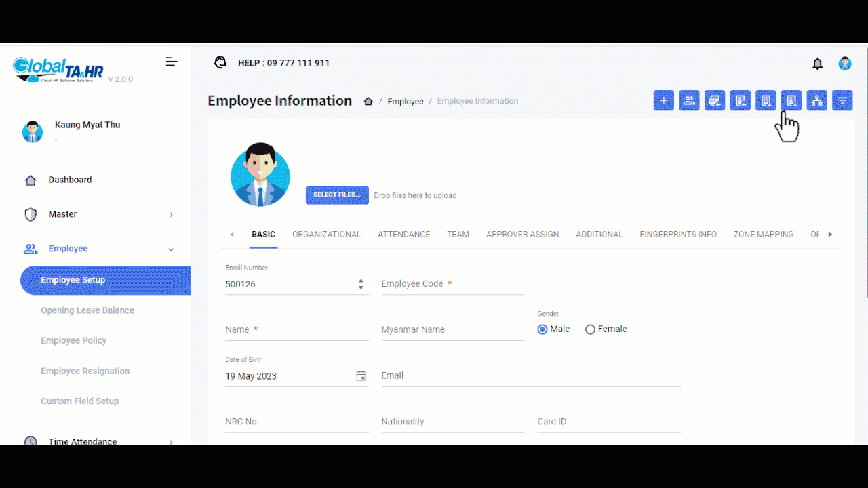This screenshot has height=488, width=868.
Task: Click the SELECT FILES button
Action: (x=337, y=195)
